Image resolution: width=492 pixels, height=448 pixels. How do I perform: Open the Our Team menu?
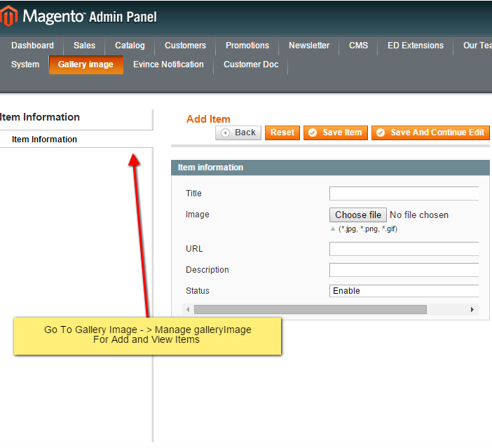tap(477, 46)
